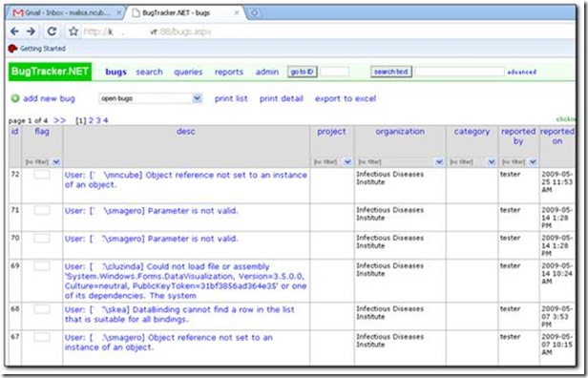
Task: Click the go to ID button
Action: point(303,72)
